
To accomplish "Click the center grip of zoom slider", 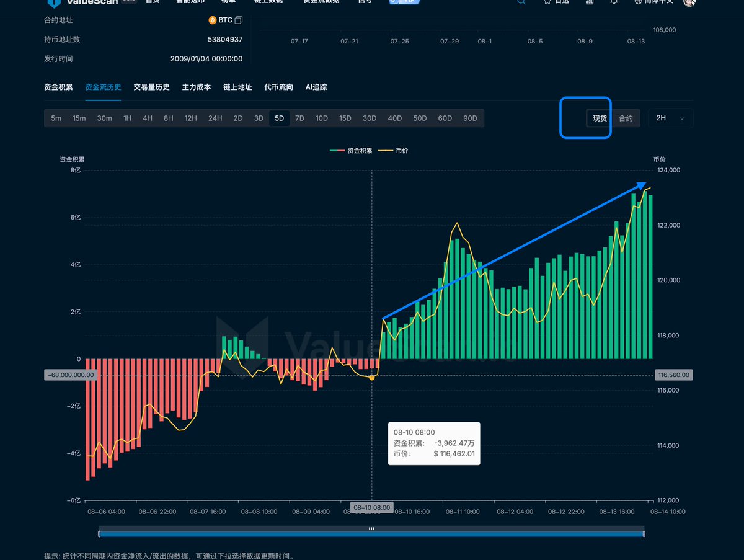I will pyautogui.click(x=371, y=529).
